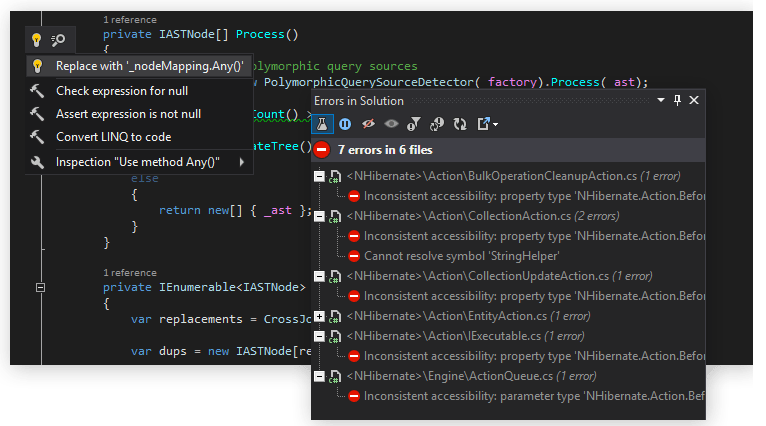766x426 pixels.
Task: Expand the EntityAction.cs error node
Action: [319, 316]
